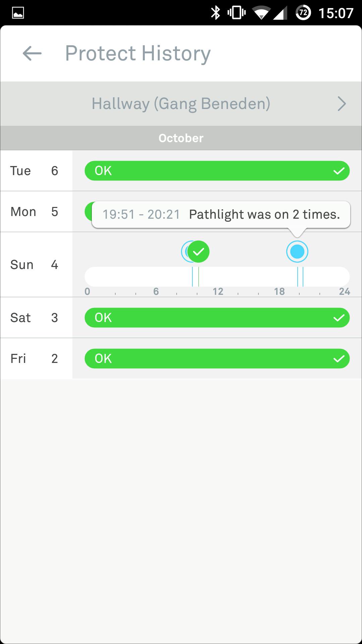This screenshot has width=362, height=644.
Task: Click the Sunday white timeline track
Action: point(141,277)
